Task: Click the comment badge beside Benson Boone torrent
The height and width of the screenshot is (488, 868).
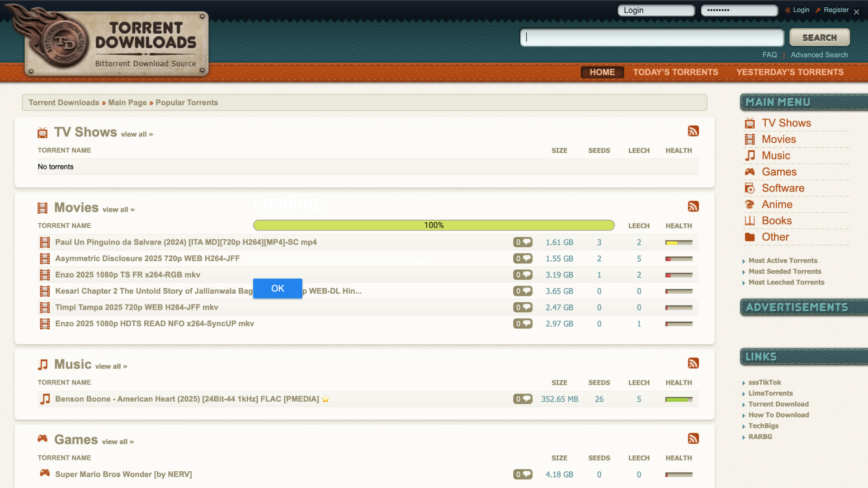Action: pos(523,399)
